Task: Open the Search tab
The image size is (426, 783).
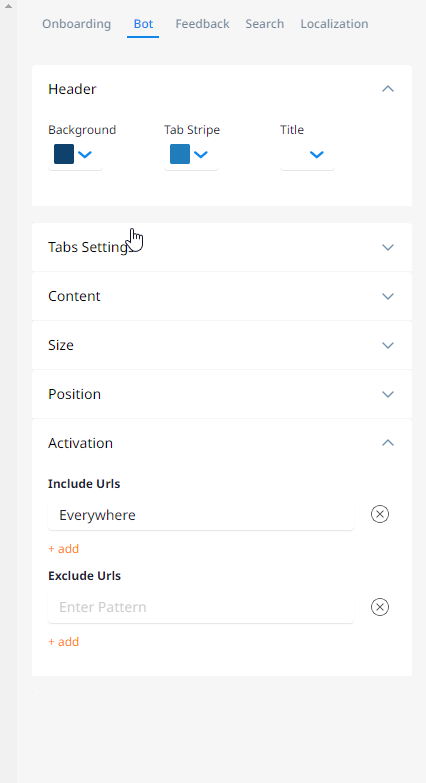Action: [265, 23]
